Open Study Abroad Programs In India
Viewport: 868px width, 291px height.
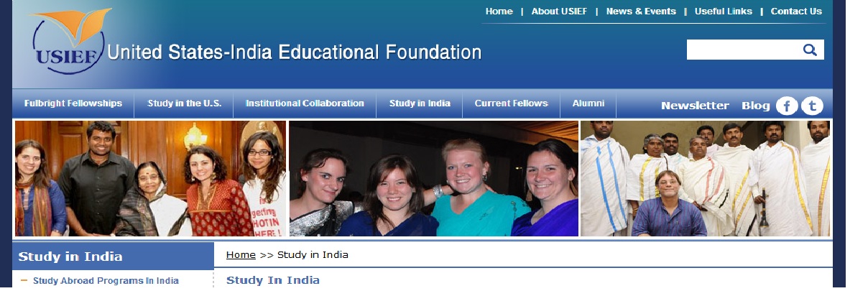(106, 281)
